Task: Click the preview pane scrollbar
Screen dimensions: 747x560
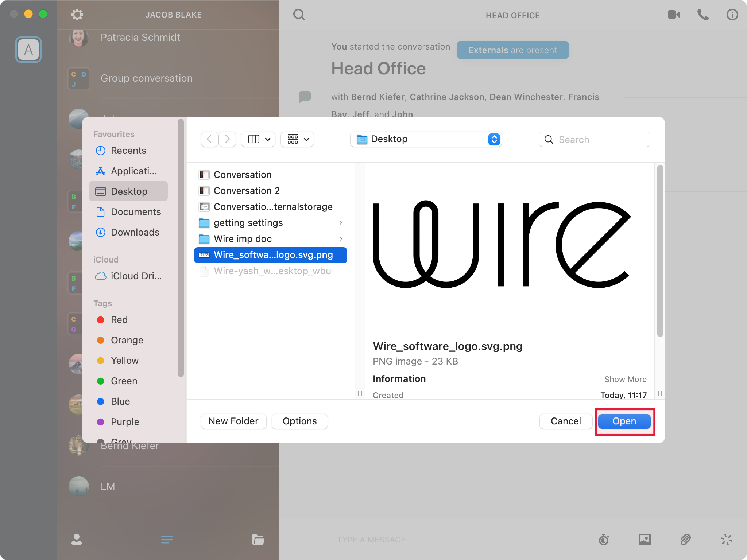Action: click(x=660, y=251)
